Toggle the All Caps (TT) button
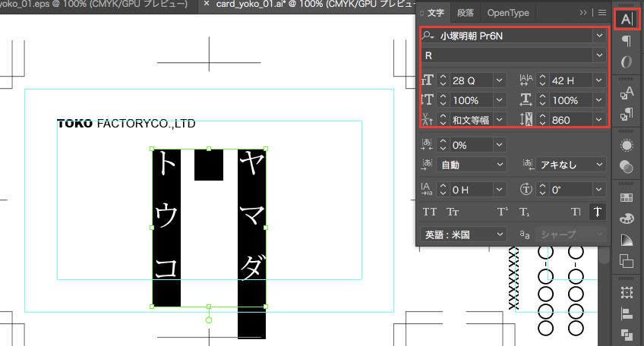The image size is (644, 346). pyautogui.click(x=430, y=212)
